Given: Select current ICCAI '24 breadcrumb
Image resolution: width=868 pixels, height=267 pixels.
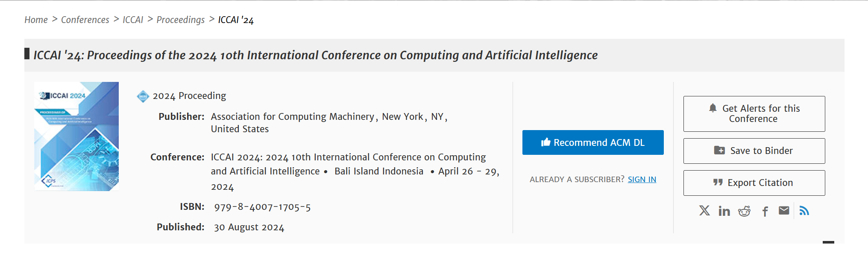Looking at the screenshot, I should [236, 20].
